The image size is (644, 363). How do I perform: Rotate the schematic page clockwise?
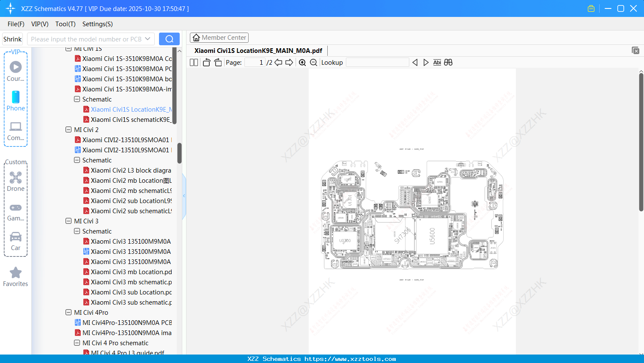(217, 62)
